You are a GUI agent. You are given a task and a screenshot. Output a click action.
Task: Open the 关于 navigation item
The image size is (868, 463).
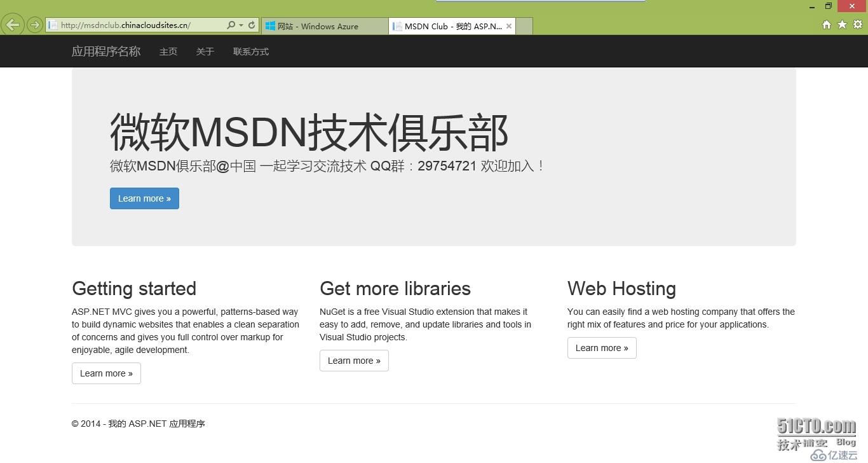click(x=205, y=52)
